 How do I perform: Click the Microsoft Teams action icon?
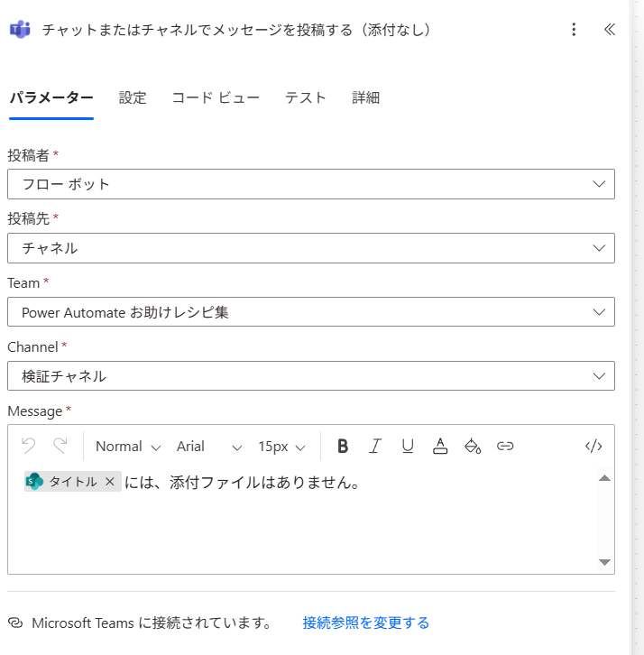point(20,30)
